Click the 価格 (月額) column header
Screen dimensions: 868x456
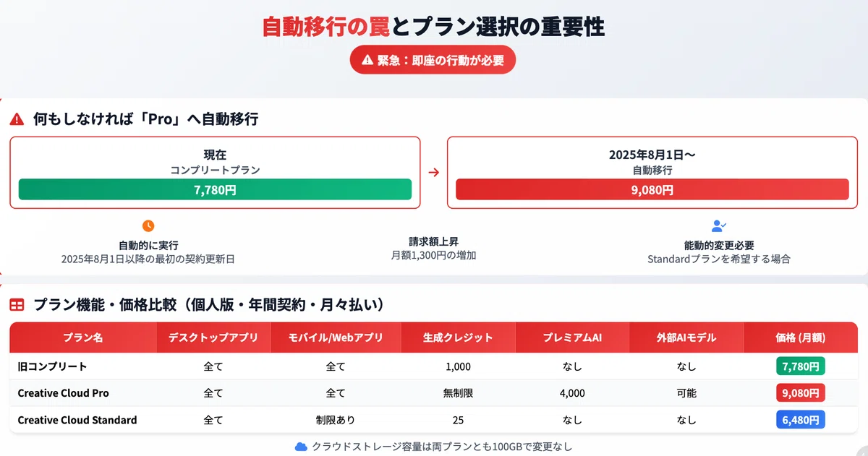click(x=801, y=337)
